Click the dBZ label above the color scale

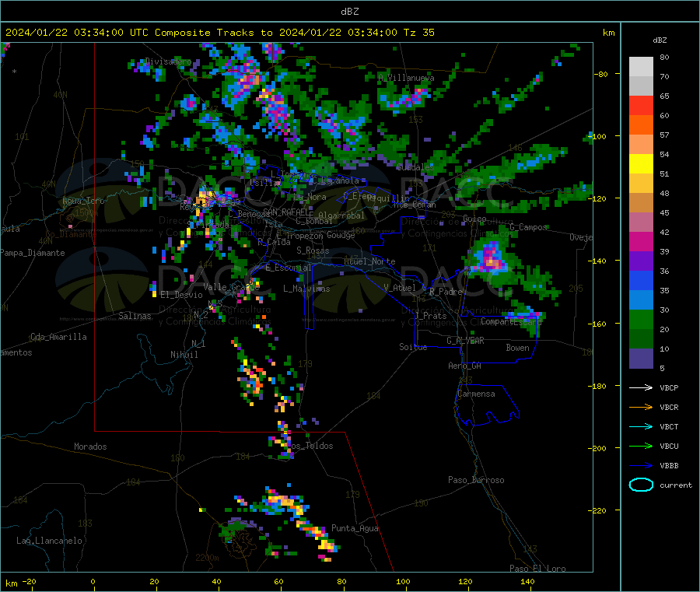(660, 40)
